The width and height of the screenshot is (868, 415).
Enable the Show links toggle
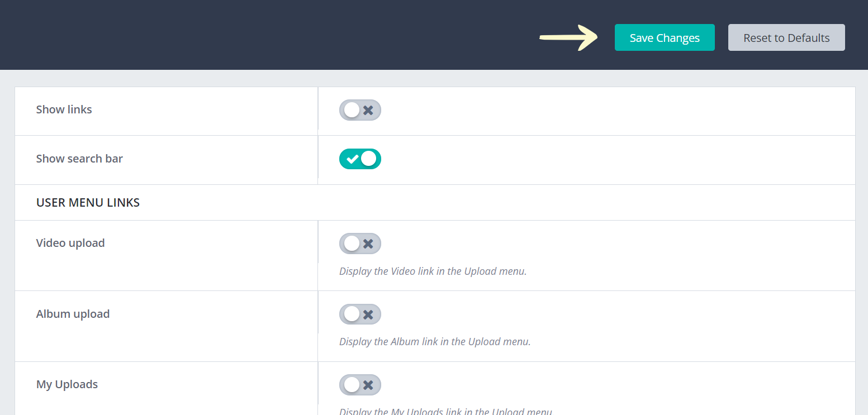[x=360, y=110]
